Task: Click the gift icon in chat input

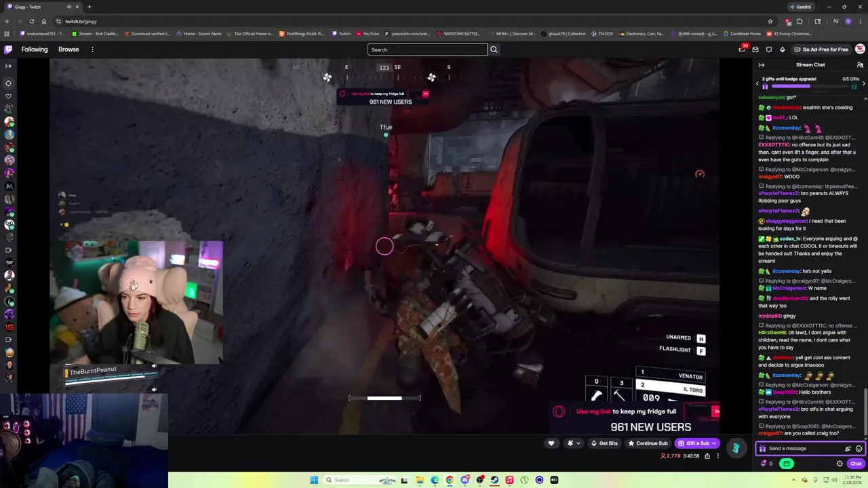Action: point(762,449)
